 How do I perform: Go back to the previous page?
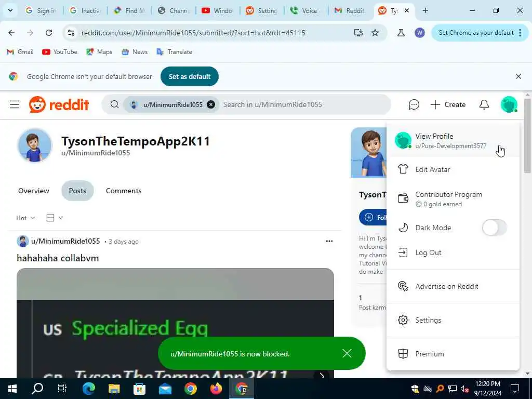[11, 33]
